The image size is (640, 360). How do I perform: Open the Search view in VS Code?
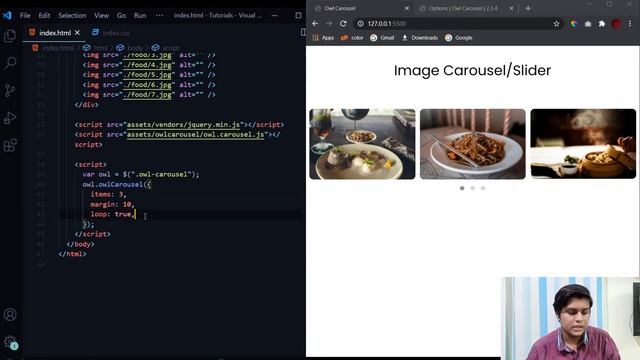10,62
